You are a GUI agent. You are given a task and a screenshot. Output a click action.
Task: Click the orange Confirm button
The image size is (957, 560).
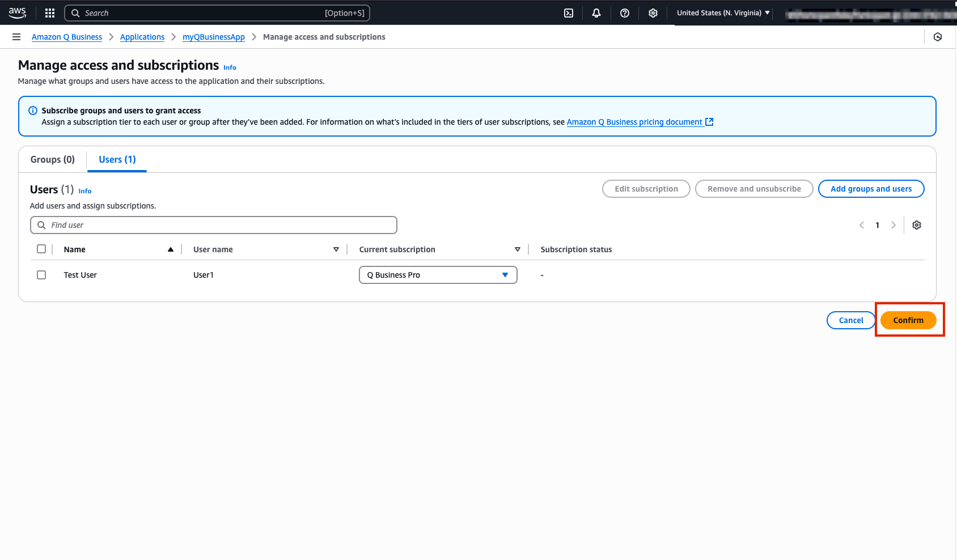click(x=908, y=320)
